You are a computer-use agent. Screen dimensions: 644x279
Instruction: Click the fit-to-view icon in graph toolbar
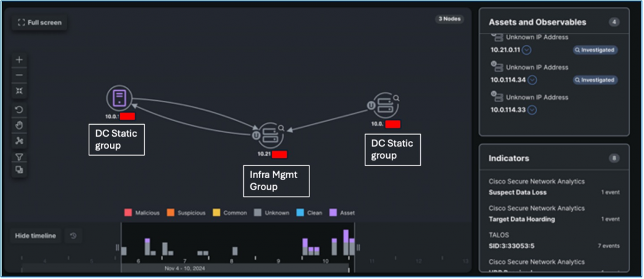pos(19,91)
